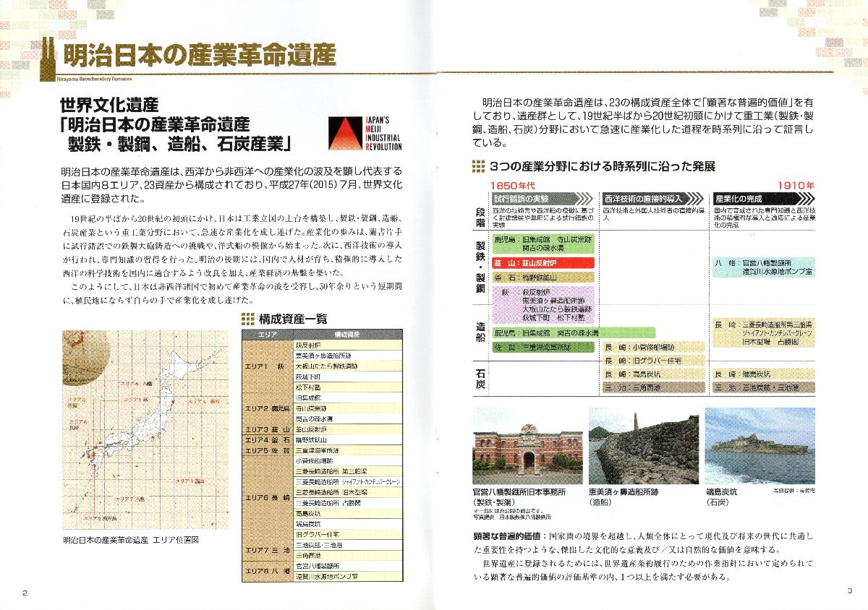Select the 構成資産 column header in the table
Screen dimensions: 868x610
coord(347,335)
